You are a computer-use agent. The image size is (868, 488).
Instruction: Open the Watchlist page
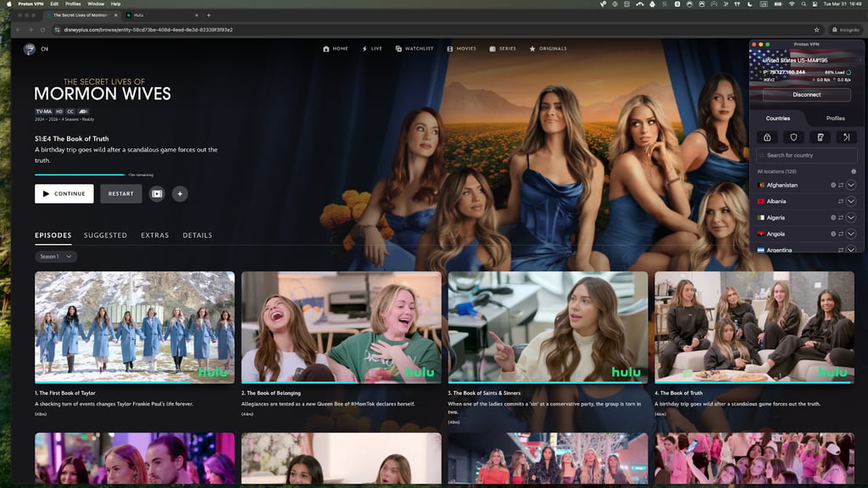pos(414,48)
